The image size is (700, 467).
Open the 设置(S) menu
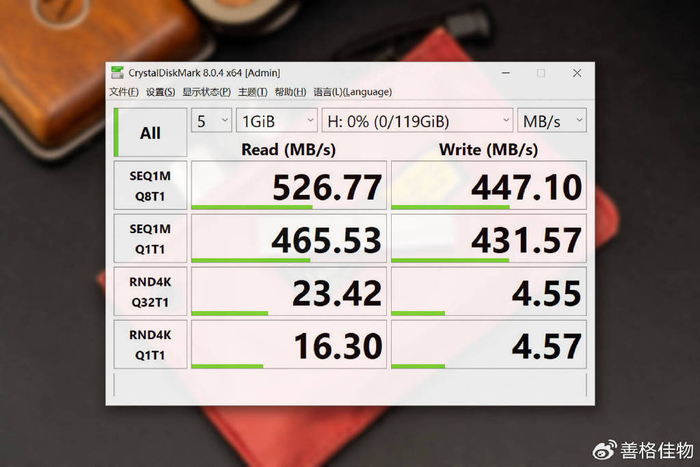click(x=160, y=92)
